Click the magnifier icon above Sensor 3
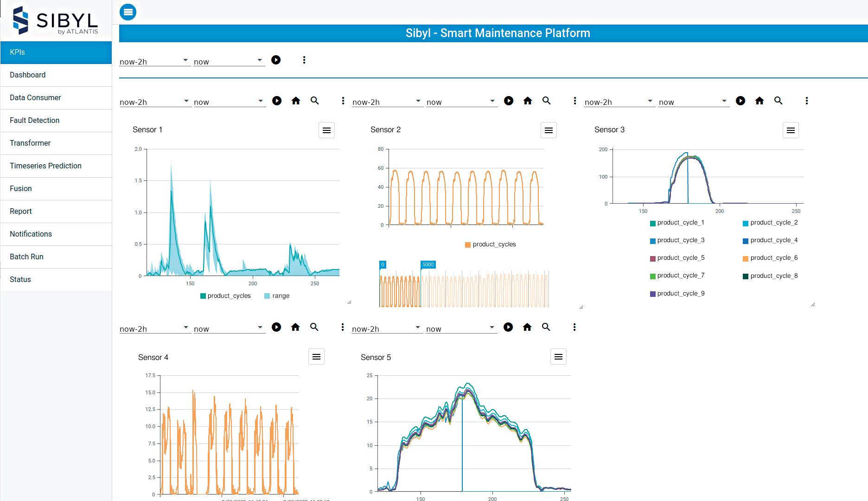Viewport: 868px width, 501px height. (779, 101)
